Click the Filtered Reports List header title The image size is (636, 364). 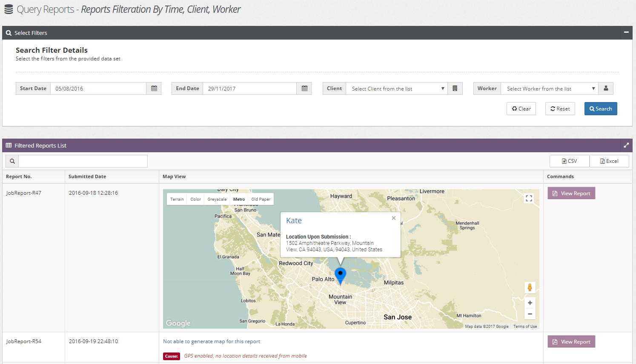pyautogui.click(x=40, y=145)
